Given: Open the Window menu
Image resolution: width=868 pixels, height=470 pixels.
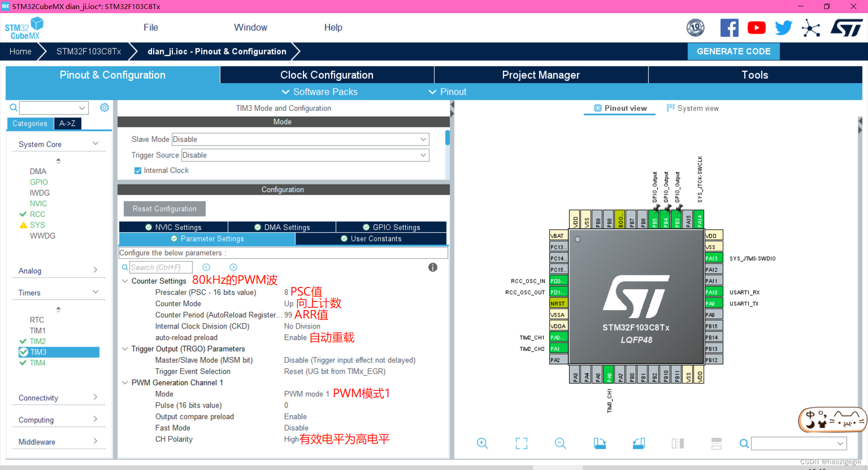Looking at the screenshot, I should [250, 28].
